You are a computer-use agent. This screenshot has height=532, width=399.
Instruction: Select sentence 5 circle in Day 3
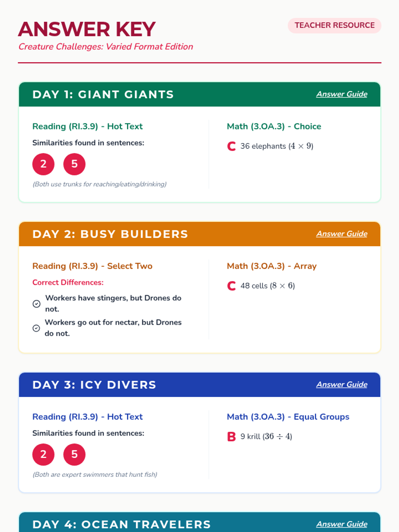coord(74,454)
